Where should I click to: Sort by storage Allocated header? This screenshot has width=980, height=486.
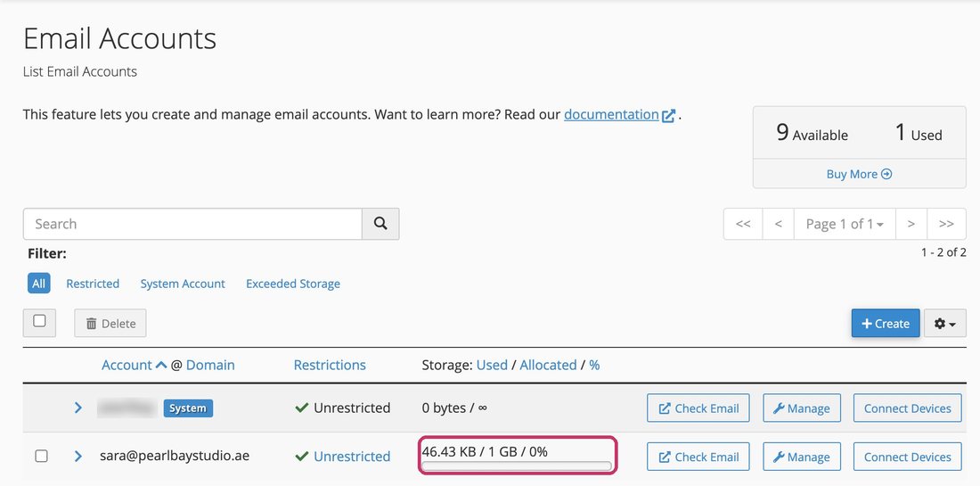(x=548, y=366)
